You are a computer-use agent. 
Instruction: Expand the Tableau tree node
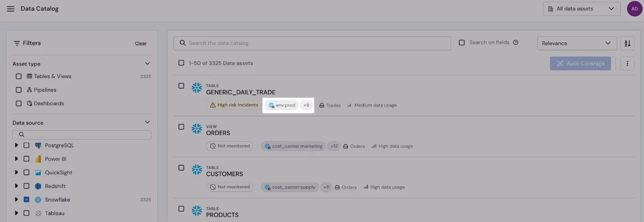point(17,213)
